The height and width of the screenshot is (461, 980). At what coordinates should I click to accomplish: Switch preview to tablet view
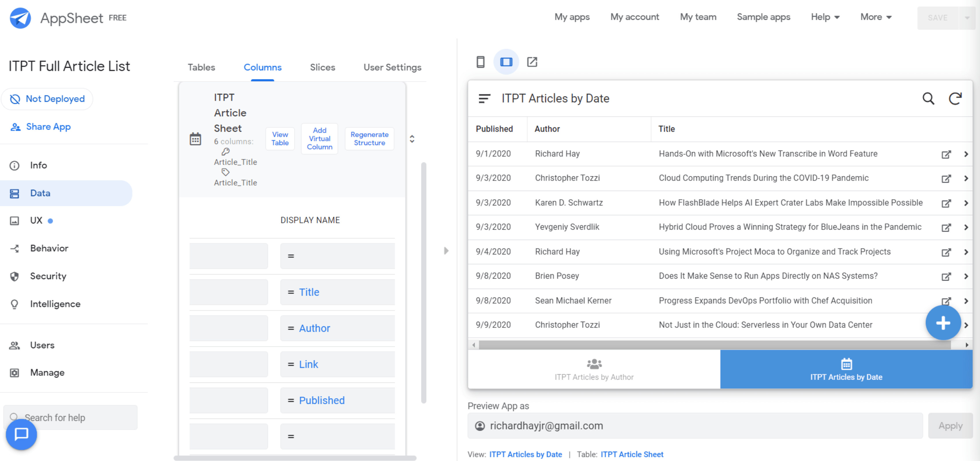click(x=506, y=62)
